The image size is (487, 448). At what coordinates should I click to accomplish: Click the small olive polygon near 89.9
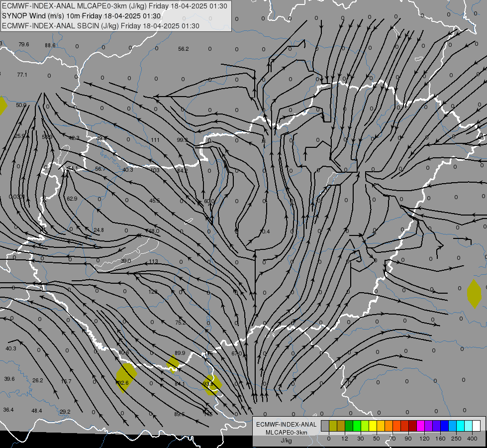pyautogui.click(x=173, y=364)
